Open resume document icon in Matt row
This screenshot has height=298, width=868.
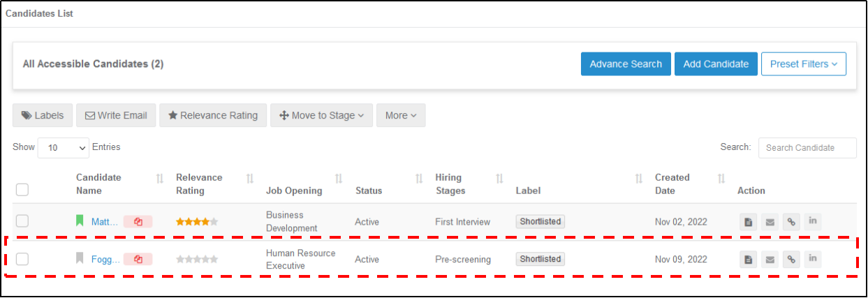coord(748,222)
